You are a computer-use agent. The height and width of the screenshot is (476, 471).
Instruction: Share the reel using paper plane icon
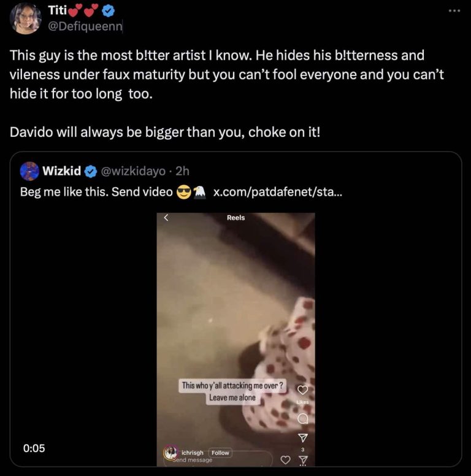[x=302, y=437]
